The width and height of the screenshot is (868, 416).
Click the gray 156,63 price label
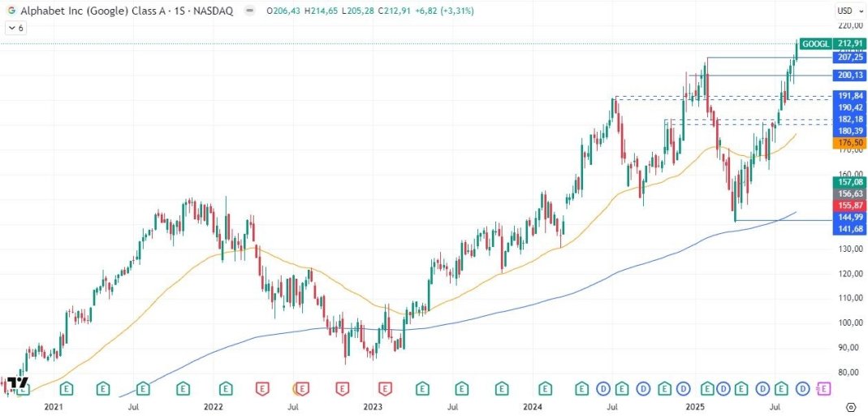[x=850, y=193]
